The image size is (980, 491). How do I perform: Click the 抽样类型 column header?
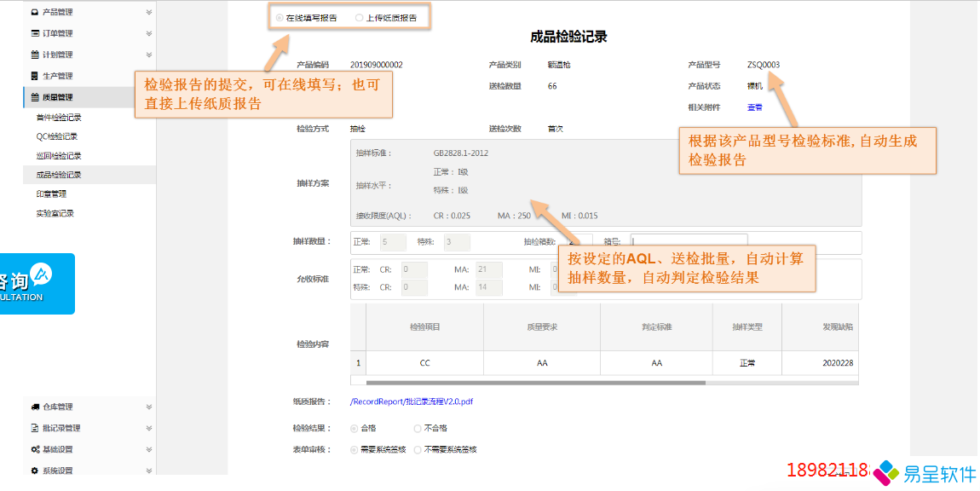747,327
